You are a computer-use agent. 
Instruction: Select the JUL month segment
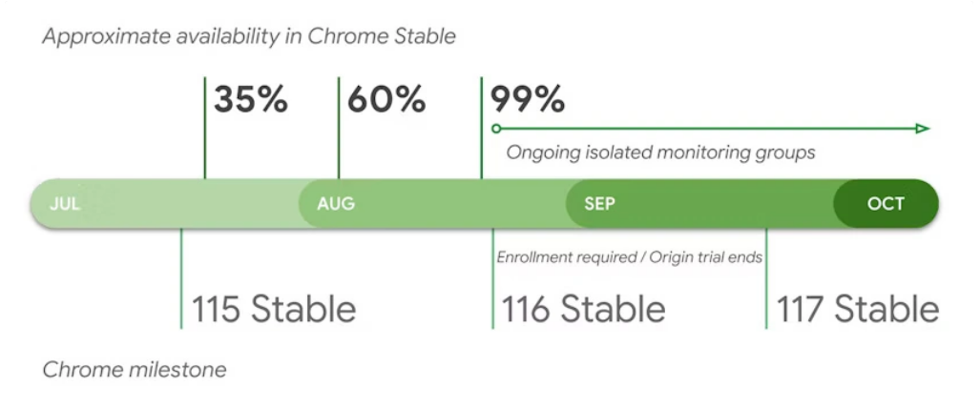[x=164, y=204]
